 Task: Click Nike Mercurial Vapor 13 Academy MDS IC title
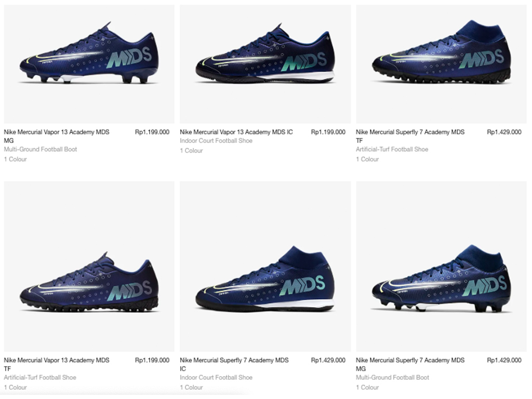click(236, 132)
